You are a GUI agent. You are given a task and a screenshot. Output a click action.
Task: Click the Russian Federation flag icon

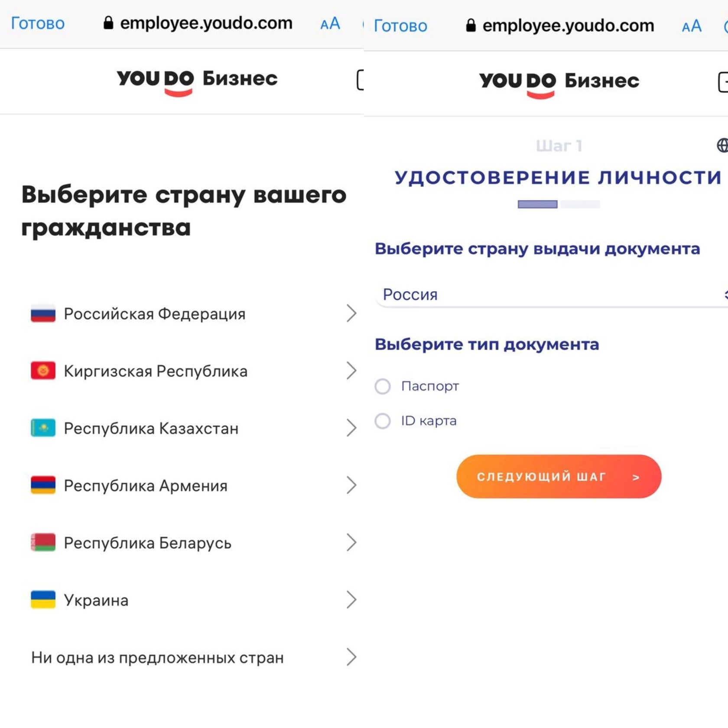click(x=43, y=313)
